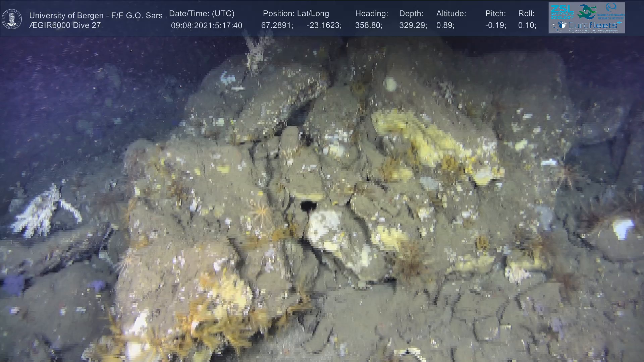
Task: Click the ZSL Institute of Zoology logo
Action: click(561, 11)
